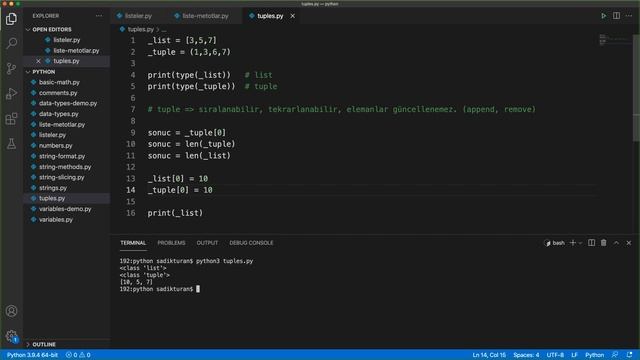Open the Run and Debug view
The width and height of the screenshot is (640, 360).
click(11, 94)
